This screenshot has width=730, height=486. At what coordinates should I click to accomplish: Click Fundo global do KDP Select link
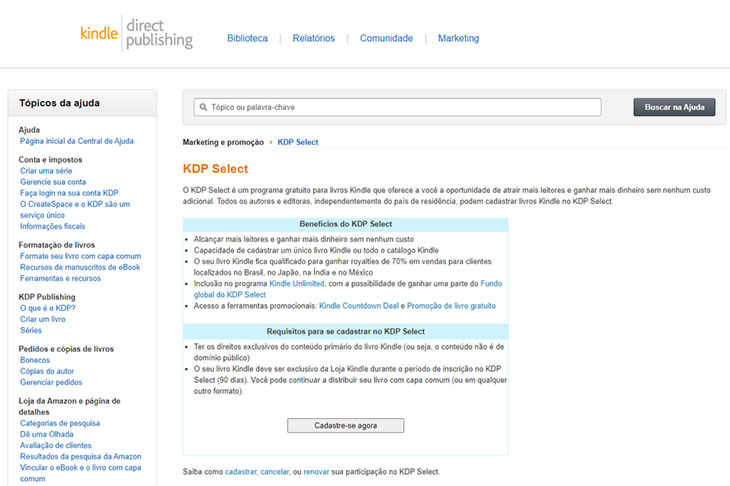click(x=348, y=289)
